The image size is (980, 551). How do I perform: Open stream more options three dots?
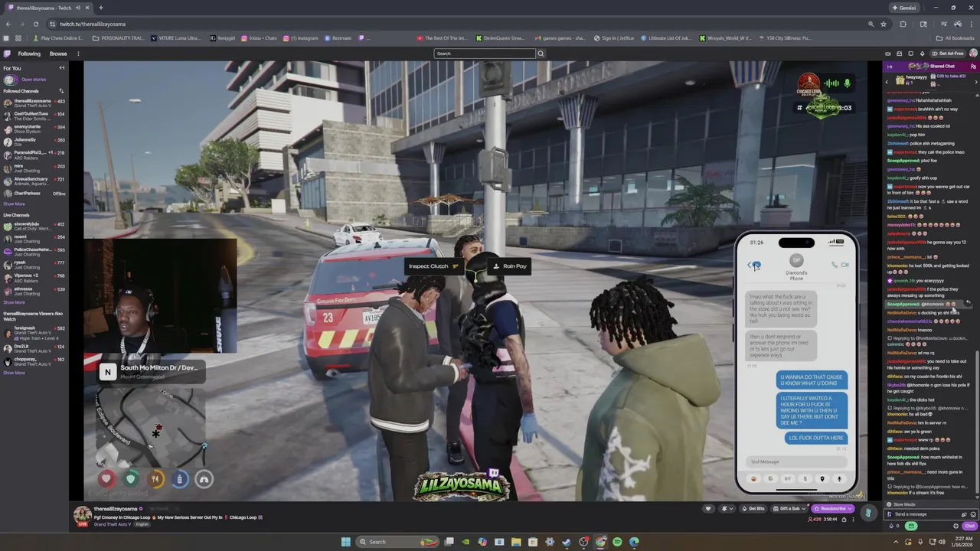(x=854, y=520)
